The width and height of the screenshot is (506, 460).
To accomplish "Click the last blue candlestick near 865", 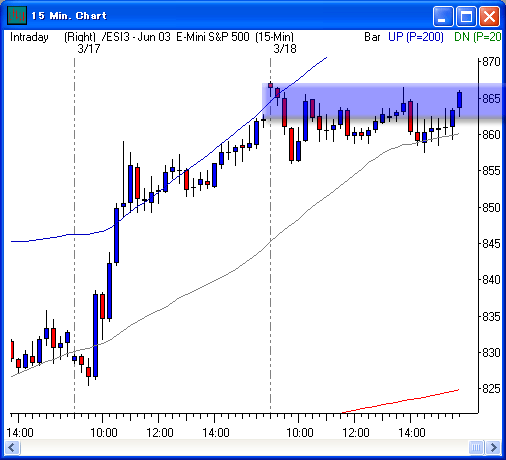I will (x=460, y=100).
